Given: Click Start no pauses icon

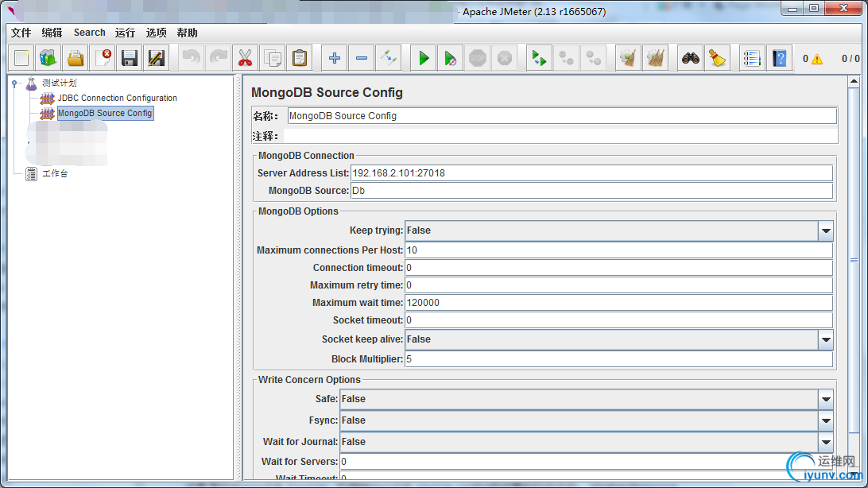Looking at the screenshot, I should click(451, 58).
